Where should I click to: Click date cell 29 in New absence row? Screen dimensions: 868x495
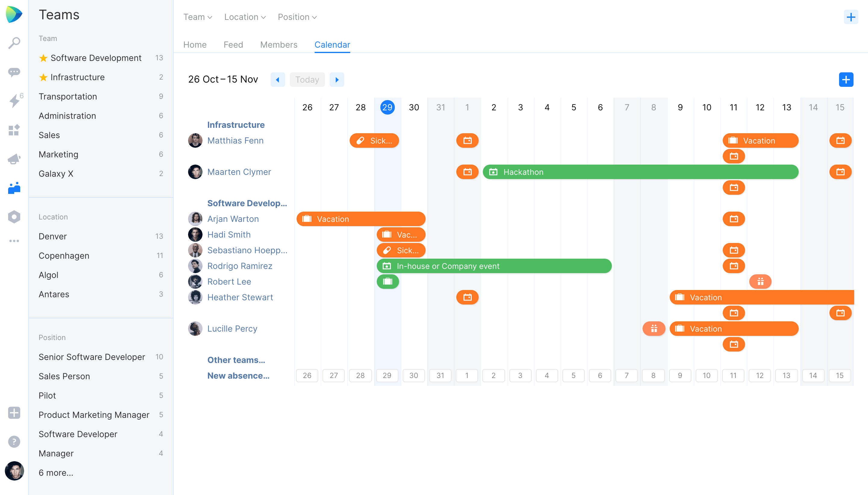(387, 375)
